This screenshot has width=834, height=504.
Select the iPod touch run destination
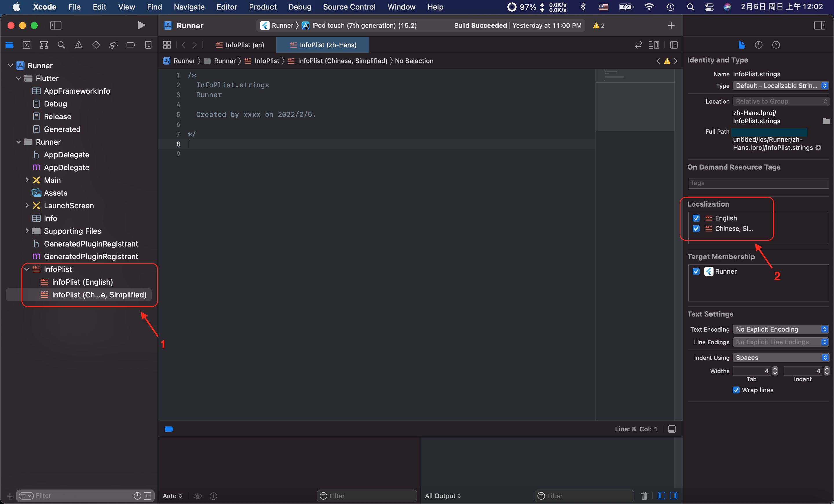pos(359,25)
